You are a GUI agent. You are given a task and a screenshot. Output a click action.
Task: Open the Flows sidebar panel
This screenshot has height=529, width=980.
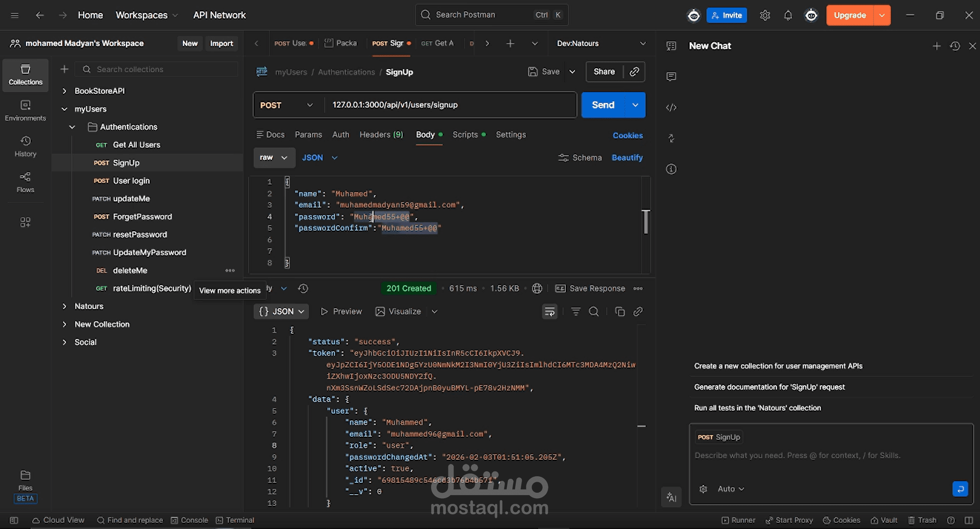(26, 182)
